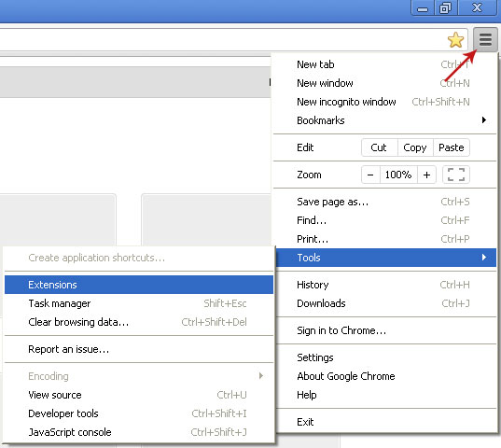Expand the Tools submenu

(385, 258)
